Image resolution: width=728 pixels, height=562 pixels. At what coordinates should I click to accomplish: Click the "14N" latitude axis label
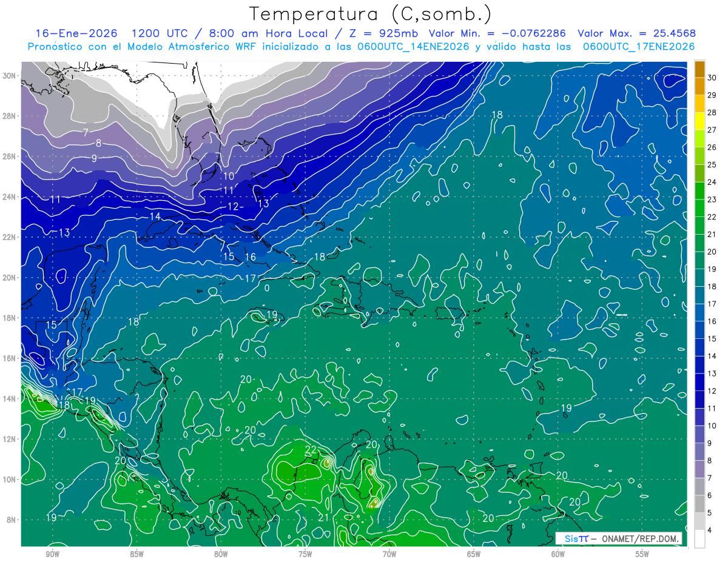tap(10, 398)
